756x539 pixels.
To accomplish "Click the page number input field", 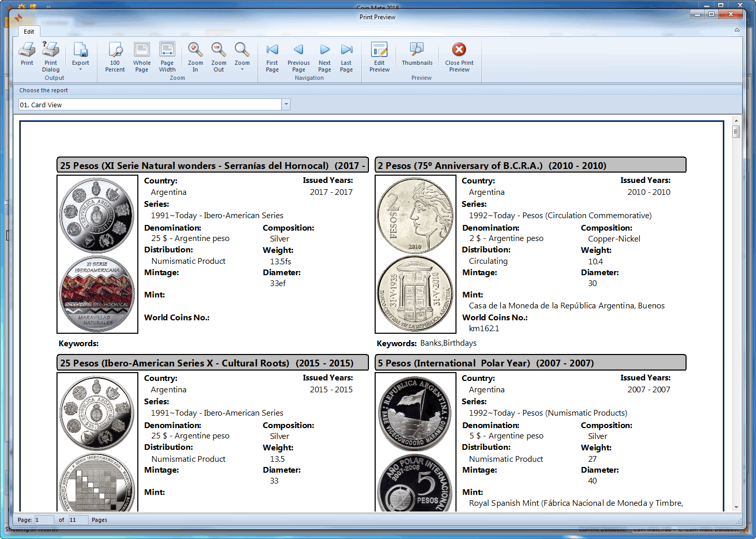I will coord(44,520).
